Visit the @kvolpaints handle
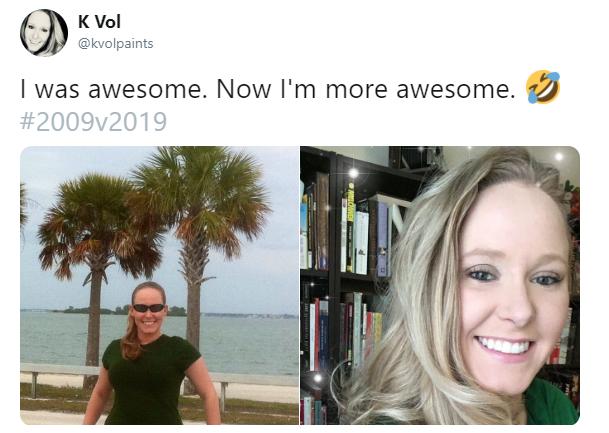 pyautogui.click(x=116, y=43)
